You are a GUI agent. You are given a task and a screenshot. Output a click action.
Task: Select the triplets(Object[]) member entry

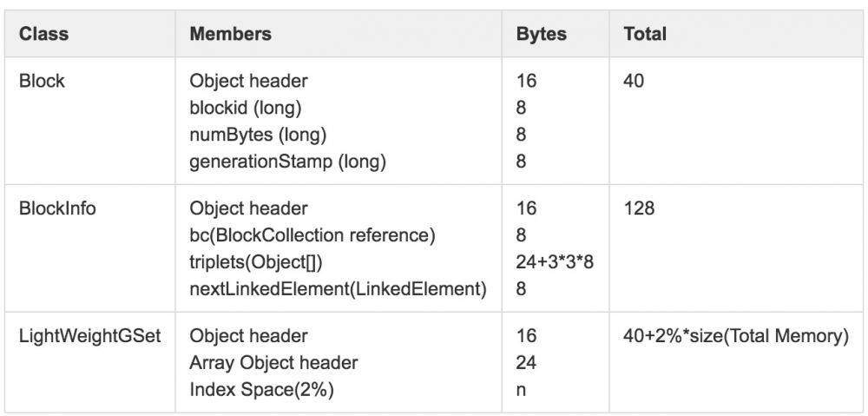(x=260, y=261)
